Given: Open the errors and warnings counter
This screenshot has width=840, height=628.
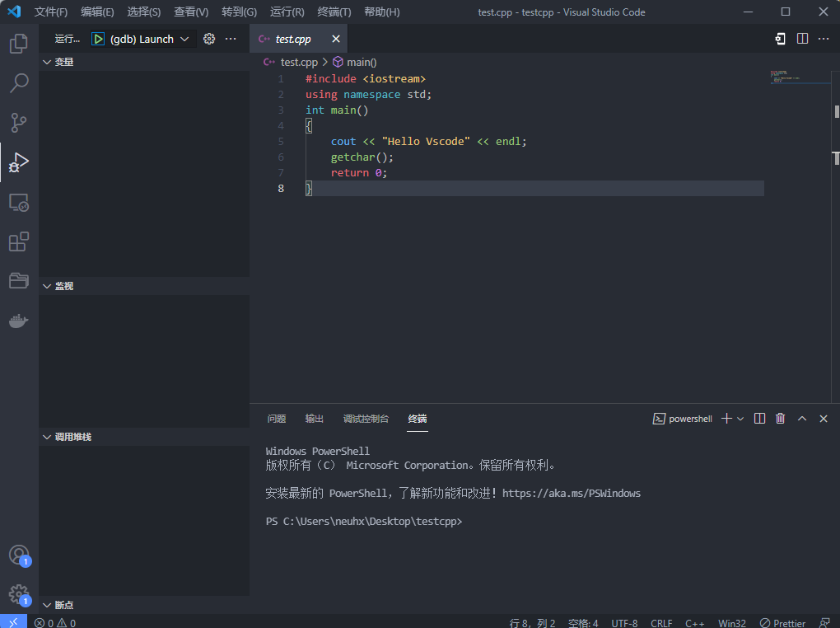Looking at the screenshot, I should [55, 622].
